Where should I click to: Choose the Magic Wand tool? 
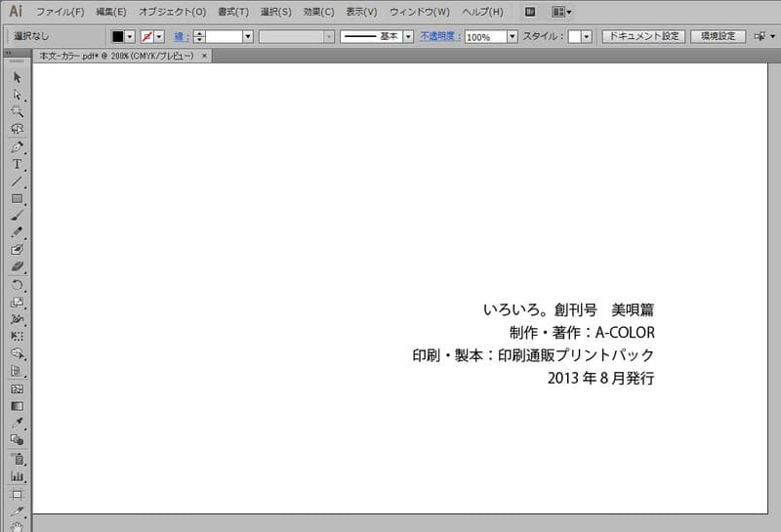(x=17, y=111)
